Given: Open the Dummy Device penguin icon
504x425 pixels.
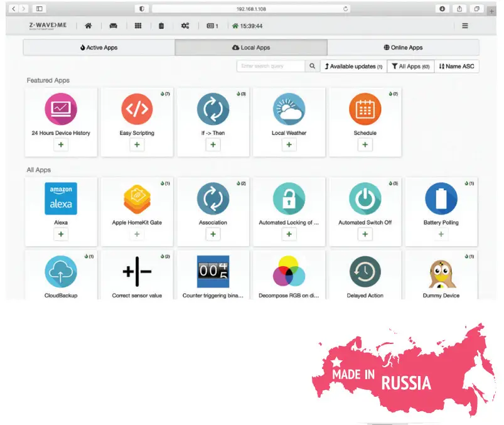Looking at the screenshot, I should tap(442, 274).
